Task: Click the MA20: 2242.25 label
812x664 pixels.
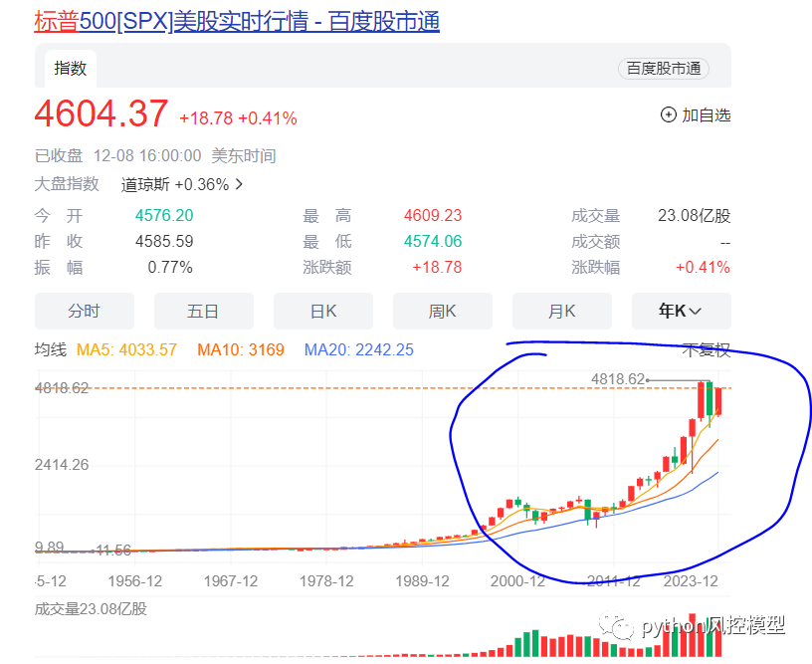Action: (x=359, y=349)
